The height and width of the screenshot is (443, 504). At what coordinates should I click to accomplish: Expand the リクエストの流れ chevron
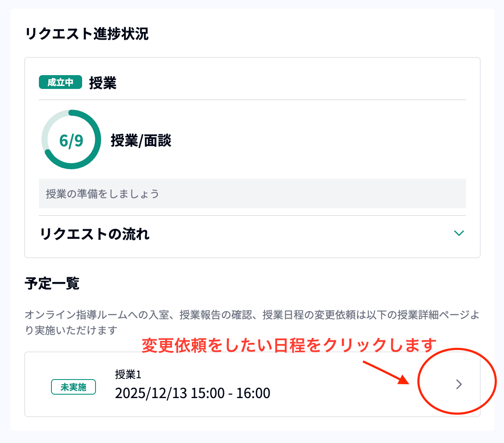click(x=459, y=234)
